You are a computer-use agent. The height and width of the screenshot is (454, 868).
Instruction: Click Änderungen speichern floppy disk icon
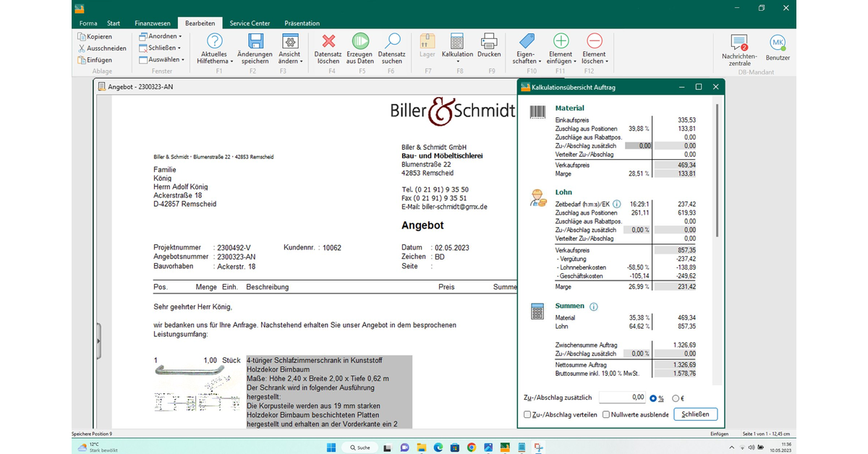pyautogui.click(x=255, y=41)
